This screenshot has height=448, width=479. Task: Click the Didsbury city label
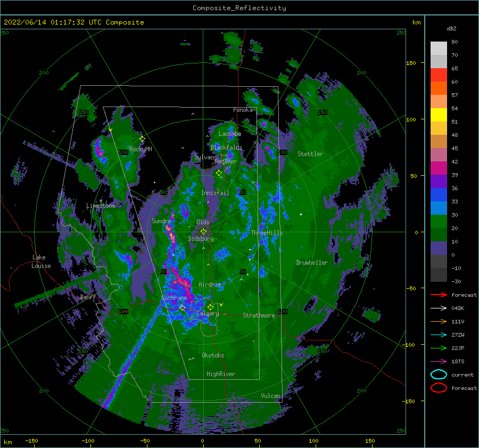point(201,239)
